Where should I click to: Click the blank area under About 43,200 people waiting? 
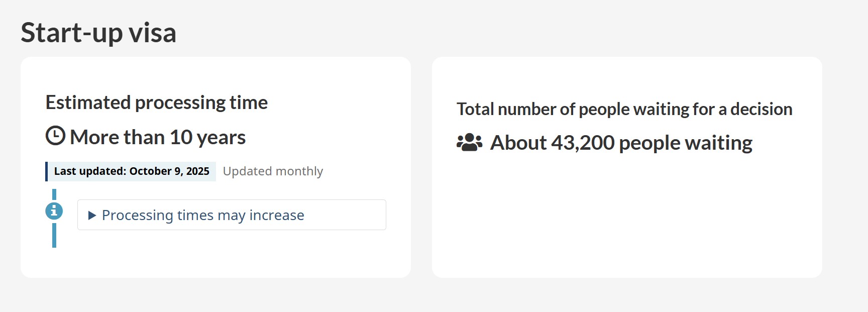[626, 216]
